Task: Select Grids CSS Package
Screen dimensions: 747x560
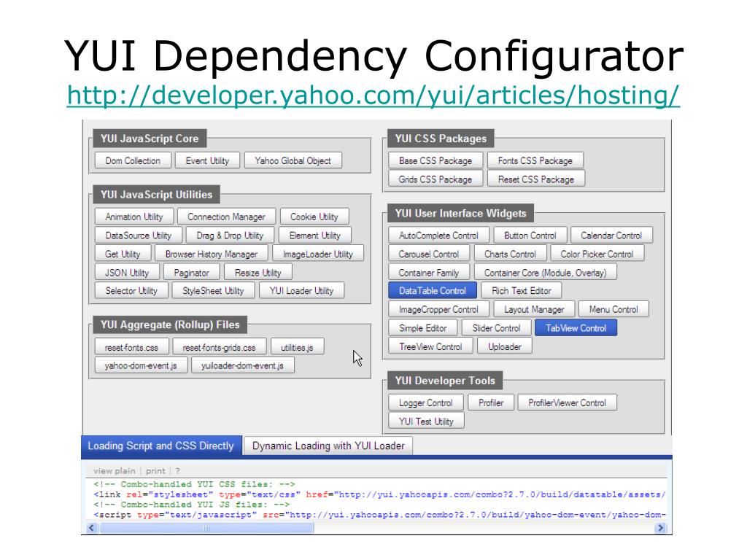Action: point(436,179)
